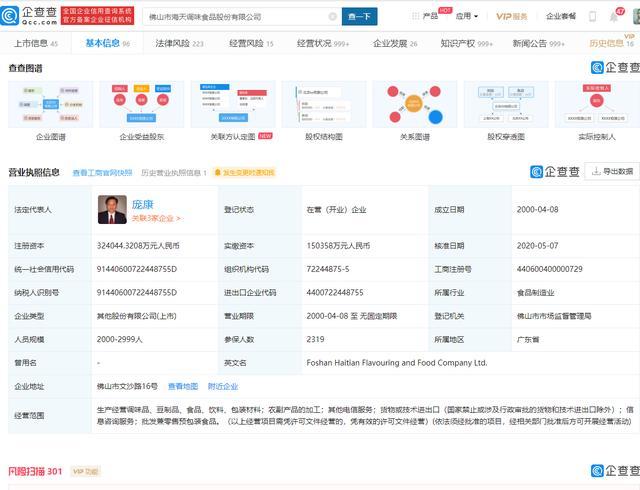Click the VIP功能 badge beside 风险扫描

click(x=85, y=472)
